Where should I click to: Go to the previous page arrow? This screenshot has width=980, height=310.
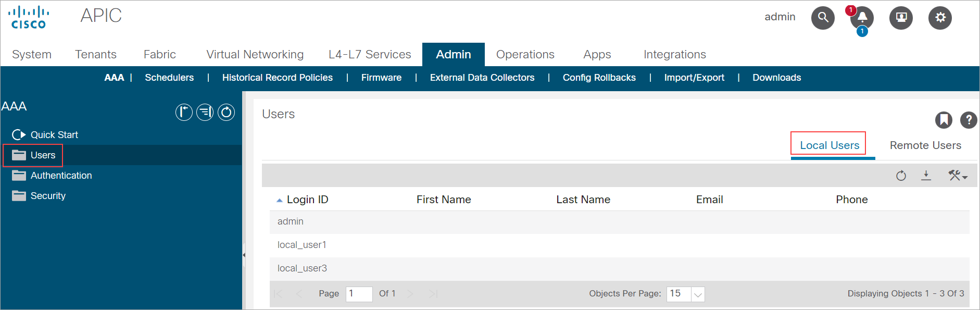point(299,294)
